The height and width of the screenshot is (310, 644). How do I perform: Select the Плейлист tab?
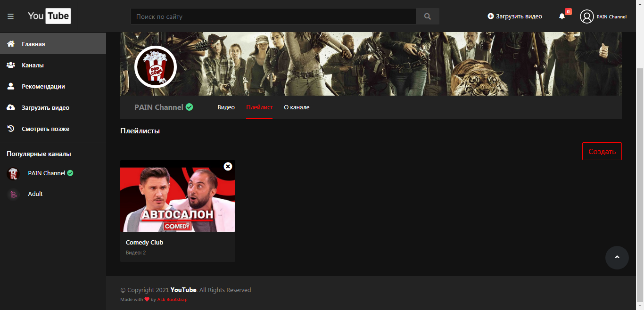point(259,107)
